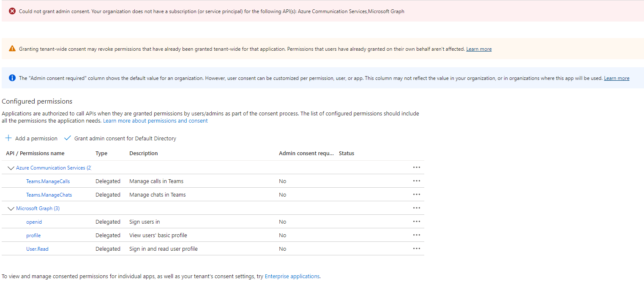
Task: Click the blue info circle icon
Action: pyautogui.click(x=12, y=78)
